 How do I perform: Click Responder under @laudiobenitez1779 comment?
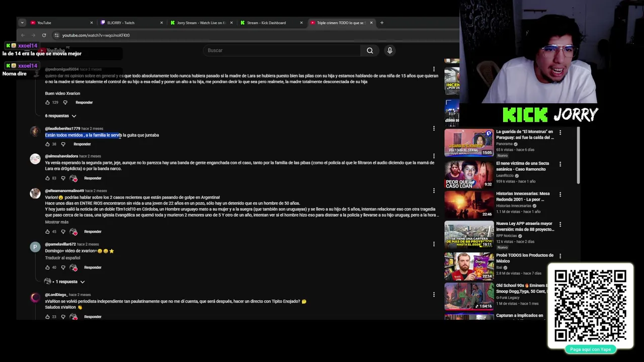pyautogui.click(x=82, y=144)
